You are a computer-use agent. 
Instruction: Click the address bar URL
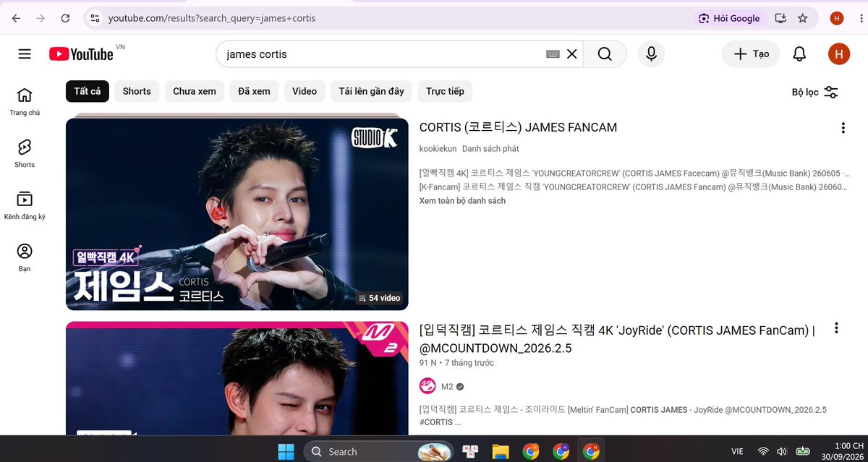(212, 18)
